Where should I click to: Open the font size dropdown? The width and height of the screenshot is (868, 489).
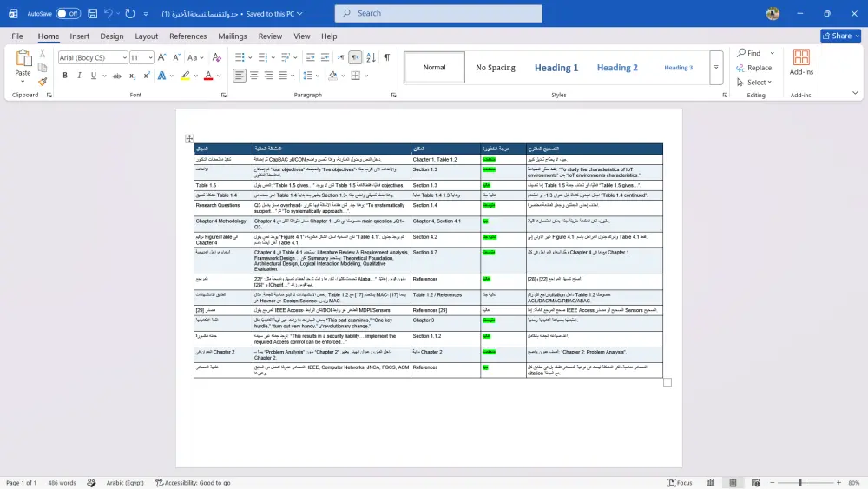pos(150,57)
